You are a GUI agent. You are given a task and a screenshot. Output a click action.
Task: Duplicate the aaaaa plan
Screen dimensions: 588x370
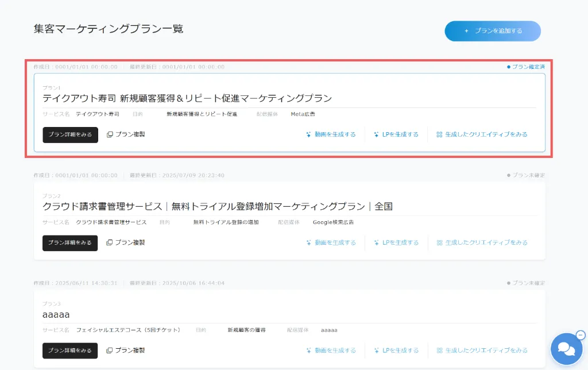click(126, 350)
